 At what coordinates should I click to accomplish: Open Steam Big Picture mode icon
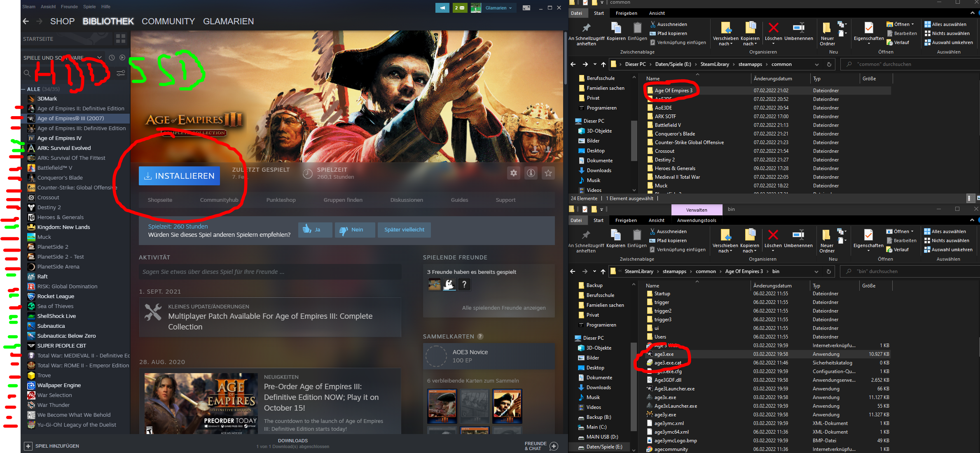point(526,8)
